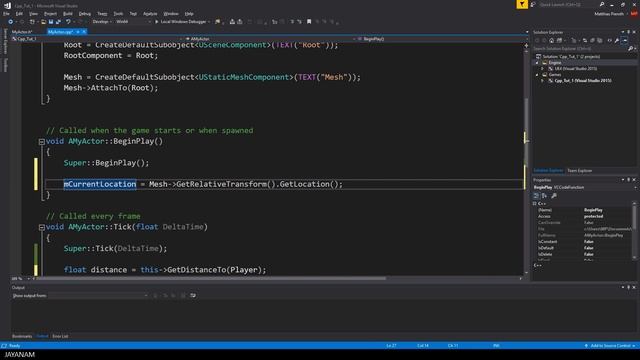Open the Window menu
640x360 pixels.
pyautogui.click(x=171, y=13)
